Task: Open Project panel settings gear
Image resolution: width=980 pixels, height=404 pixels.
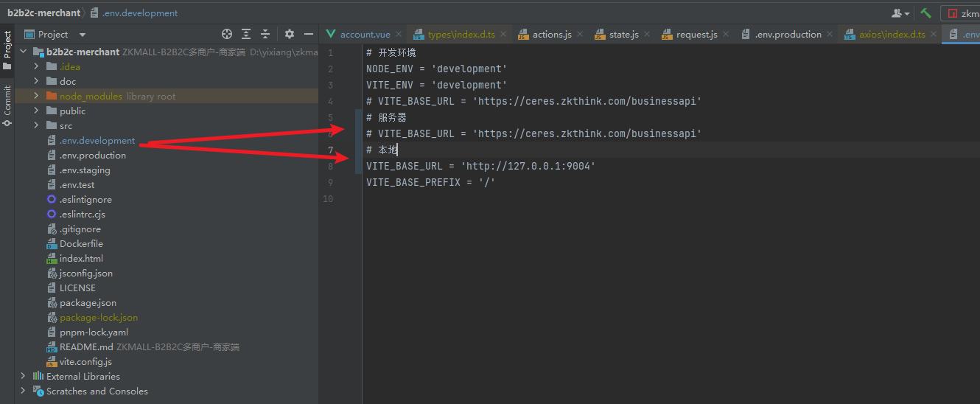Action: (x=290, y=34)
